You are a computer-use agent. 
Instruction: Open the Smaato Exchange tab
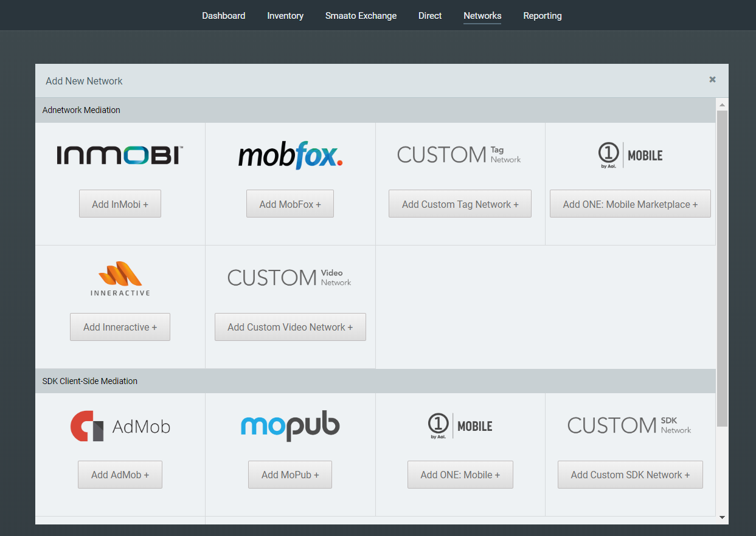tap(361, 16)
